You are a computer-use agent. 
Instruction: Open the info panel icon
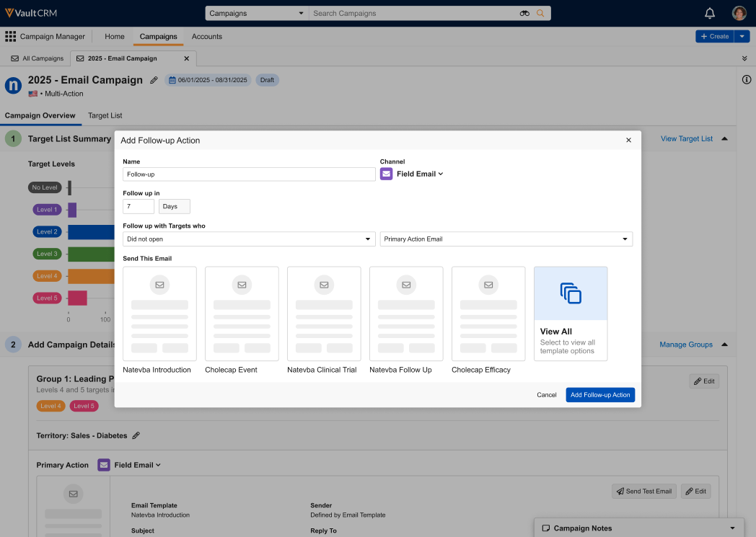747,79
